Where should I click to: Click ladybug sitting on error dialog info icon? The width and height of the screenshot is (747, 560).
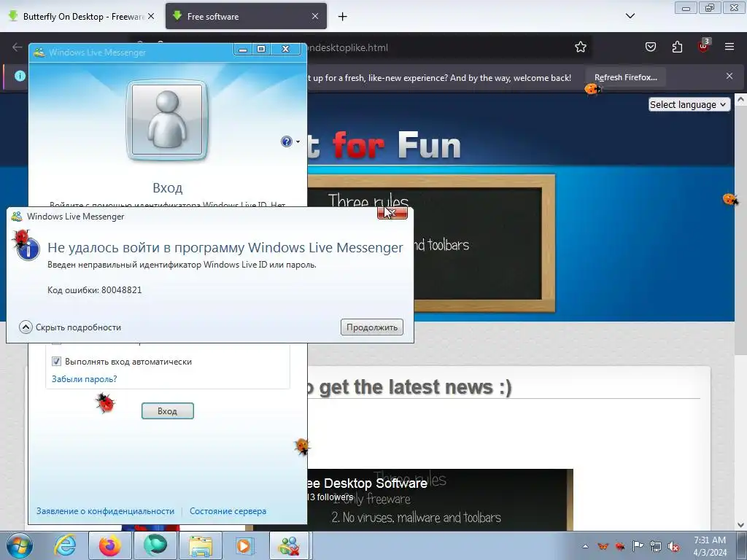[21, 237]
